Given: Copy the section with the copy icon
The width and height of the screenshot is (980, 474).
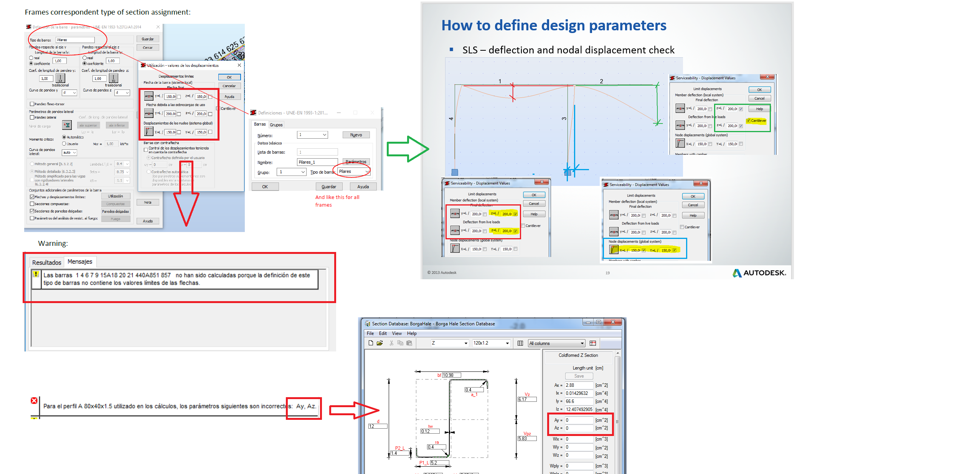Looking at the screenshot, I should pyautogui.click(x=401, y=343).
